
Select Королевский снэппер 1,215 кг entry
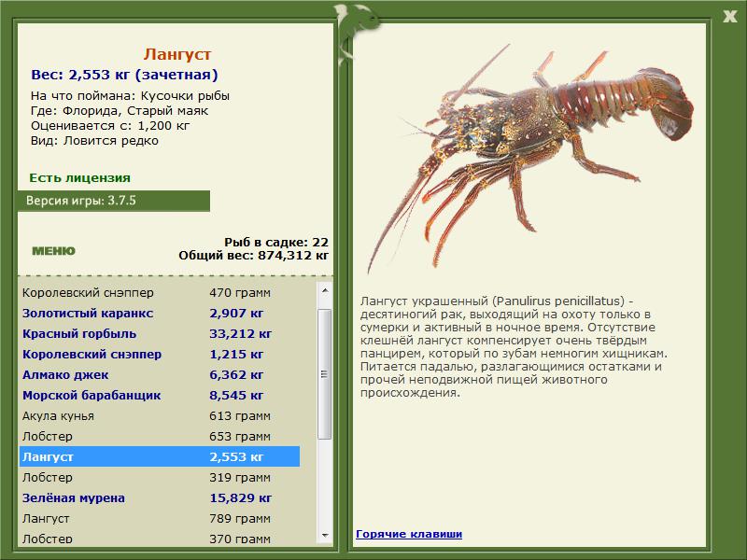pos(160,355)
